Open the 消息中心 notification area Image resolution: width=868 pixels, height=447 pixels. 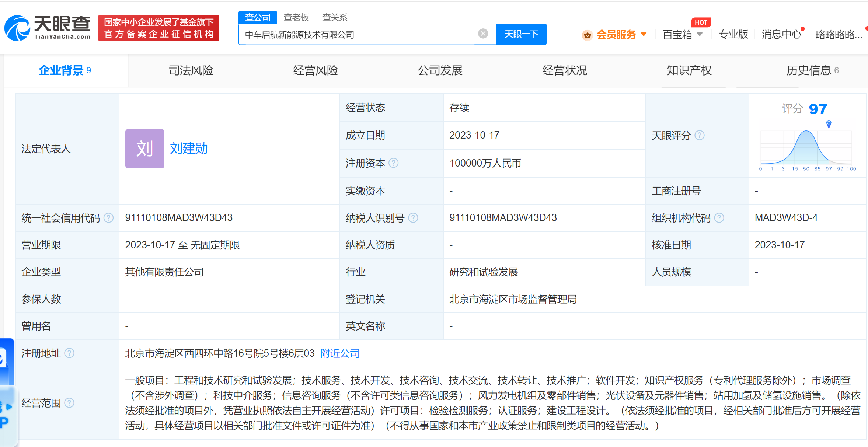pos(781,34)
